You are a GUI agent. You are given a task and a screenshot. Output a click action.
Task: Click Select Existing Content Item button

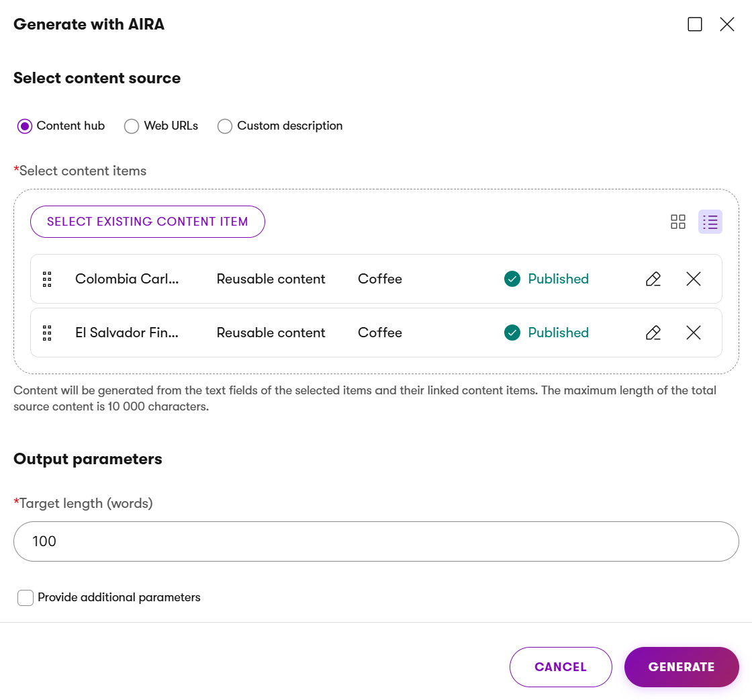tap(148, 222)
